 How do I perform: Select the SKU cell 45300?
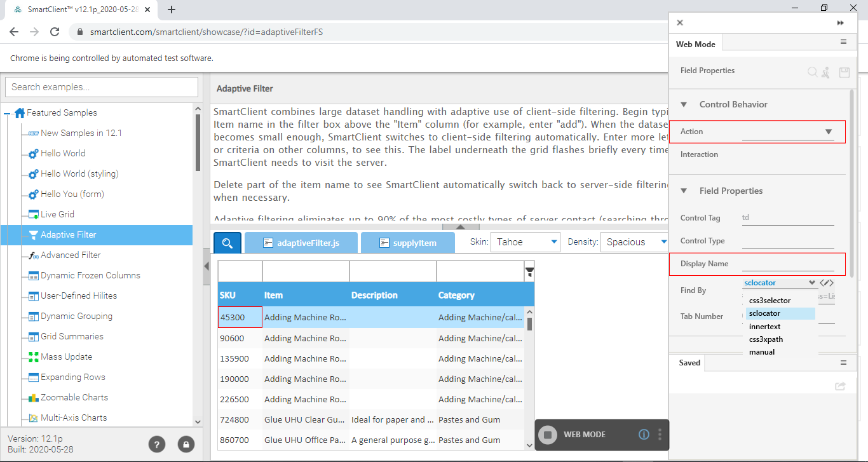tap(240, 317)
